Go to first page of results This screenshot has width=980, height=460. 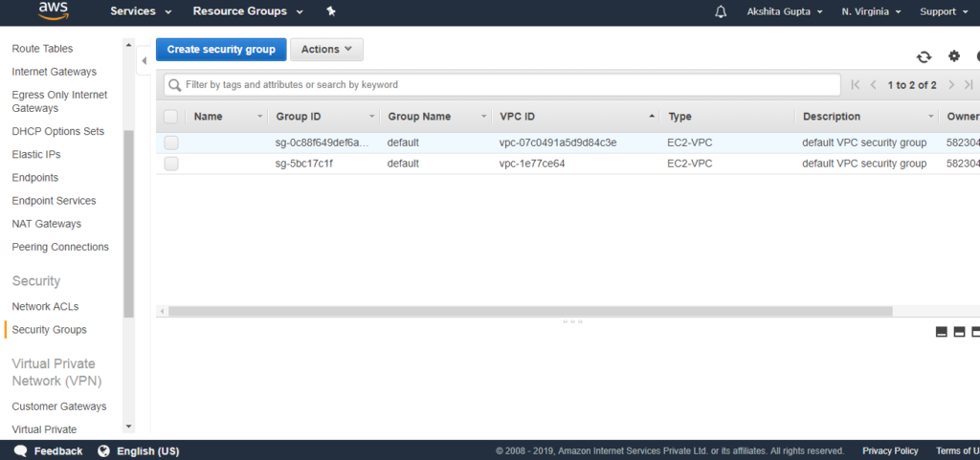pos(856,85)
